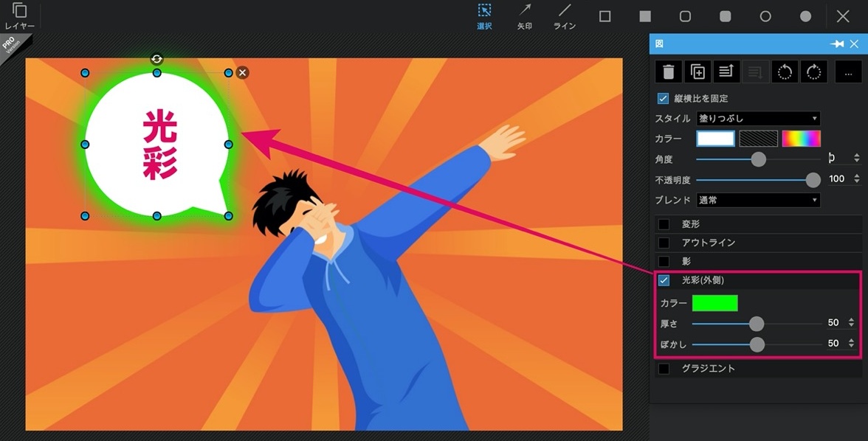Click the 角度 angle stepper arrows
868x441 pixels.
pyautogui.click(x=857, y=159)
